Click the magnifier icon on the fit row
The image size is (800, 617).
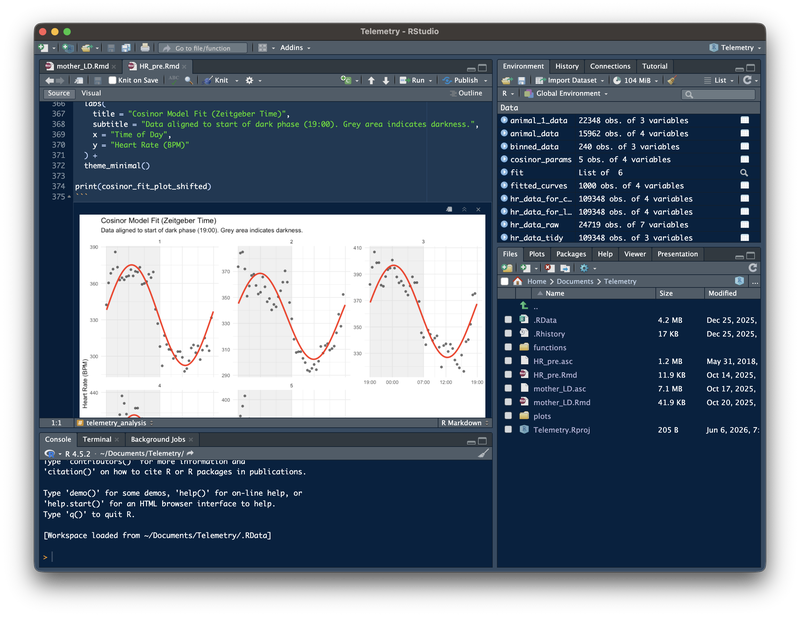(x=744, y=172)
